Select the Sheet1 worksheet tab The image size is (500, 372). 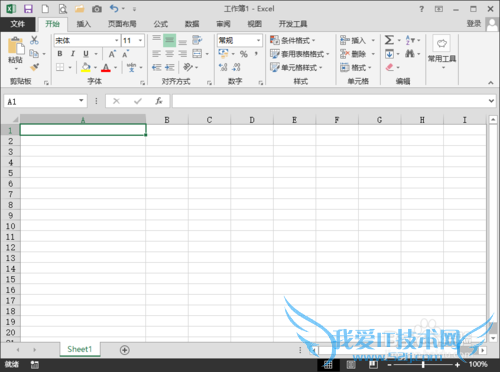80,349
